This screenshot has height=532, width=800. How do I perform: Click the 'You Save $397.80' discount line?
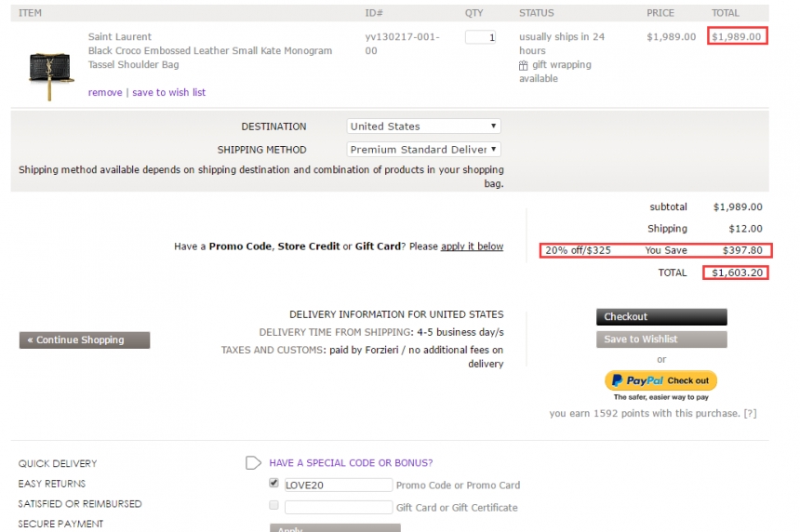click(656, 250)
